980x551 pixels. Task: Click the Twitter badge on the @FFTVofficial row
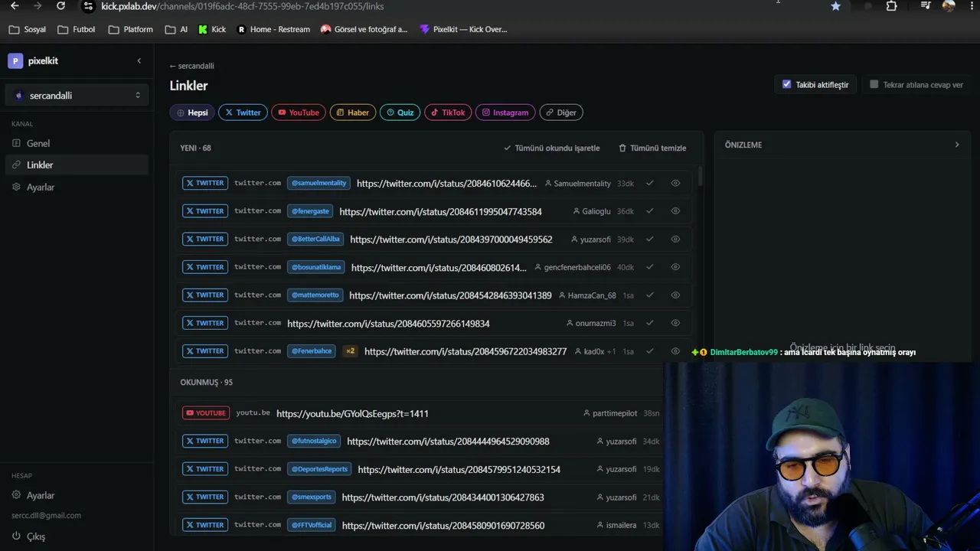(x=205, y=525)
